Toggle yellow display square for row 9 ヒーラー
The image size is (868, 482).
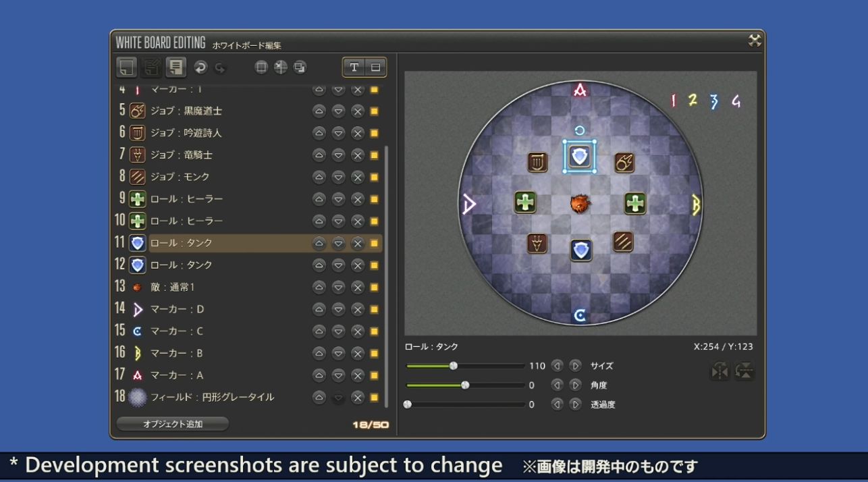[x=374, y=199]
